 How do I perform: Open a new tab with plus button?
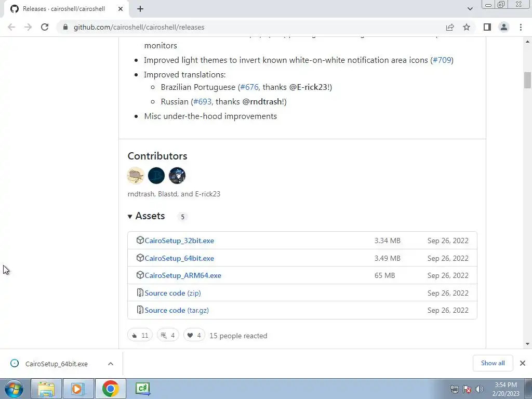click(140, 9)
